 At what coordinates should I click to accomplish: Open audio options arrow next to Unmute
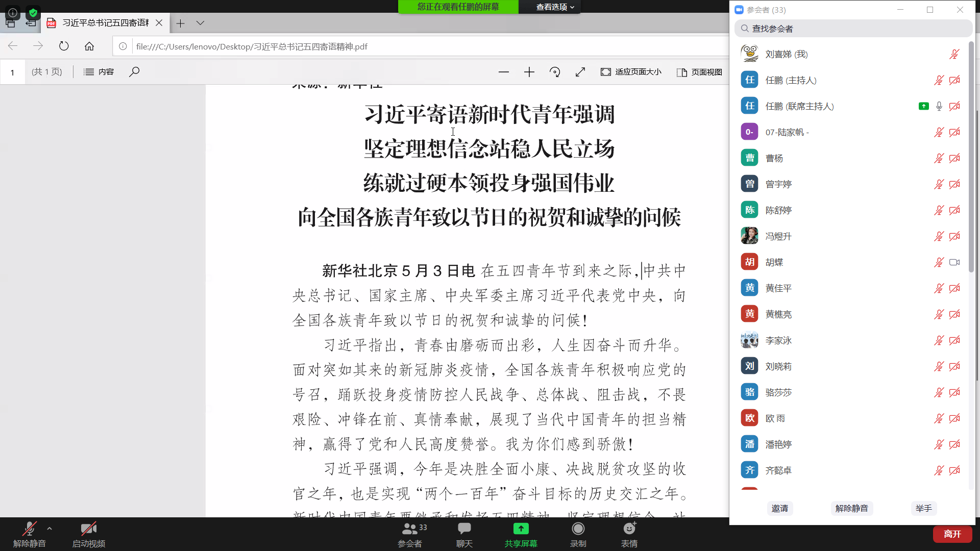tap(50, 529)
